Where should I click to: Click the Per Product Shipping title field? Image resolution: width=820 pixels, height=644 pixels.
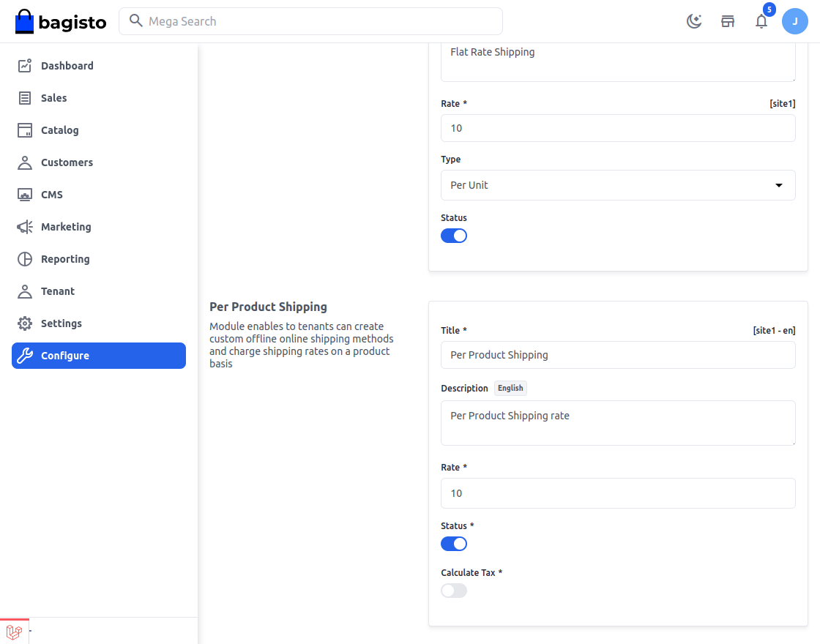point(618,355)
